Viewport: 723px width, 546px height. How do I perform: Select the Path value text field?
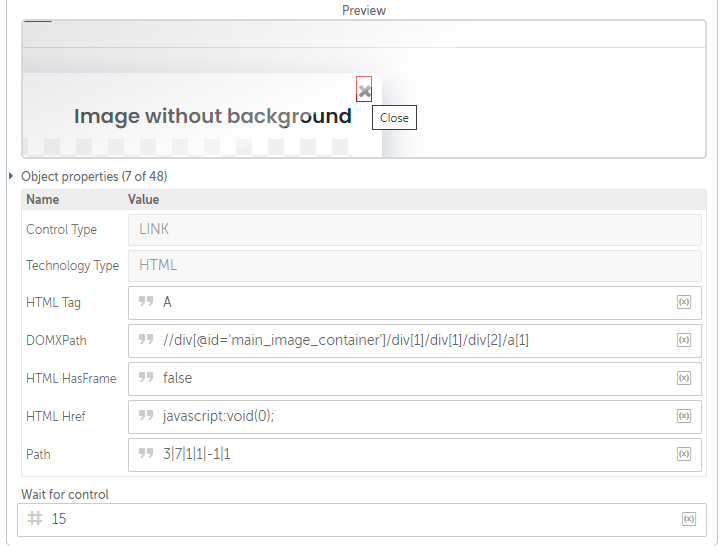(x=415, y=455)
